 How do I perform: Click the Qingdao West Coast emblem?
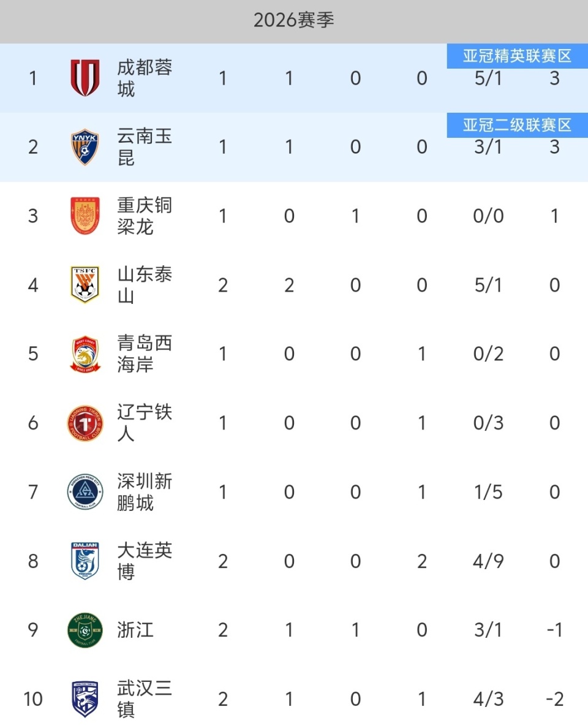[85, 354]
